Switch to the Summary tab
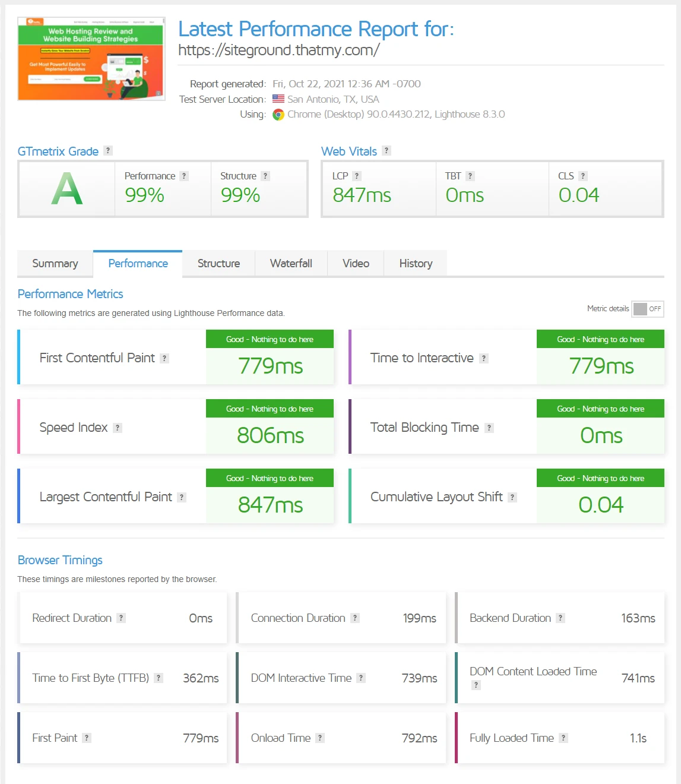The width and height of the screenshot is (681, 784). click(x=55, y=263)
